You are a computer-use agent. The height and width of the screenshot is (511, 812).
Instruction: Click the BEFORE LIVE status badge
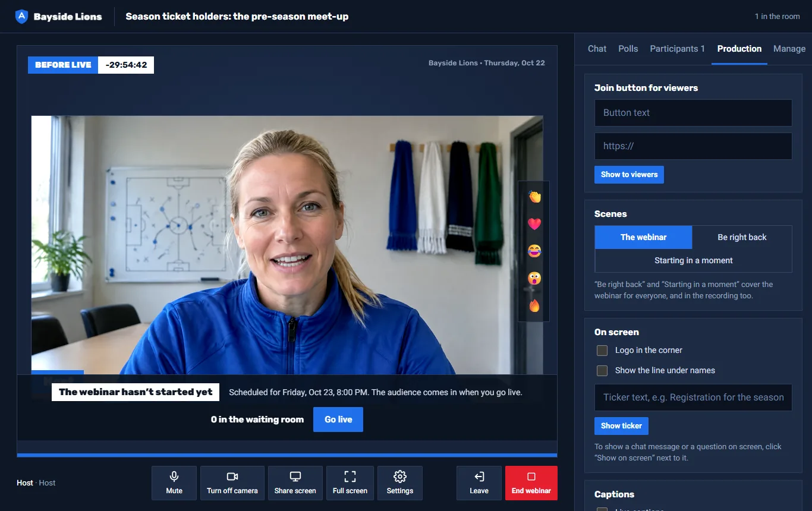pyautogui.click(x=64, y=65)
